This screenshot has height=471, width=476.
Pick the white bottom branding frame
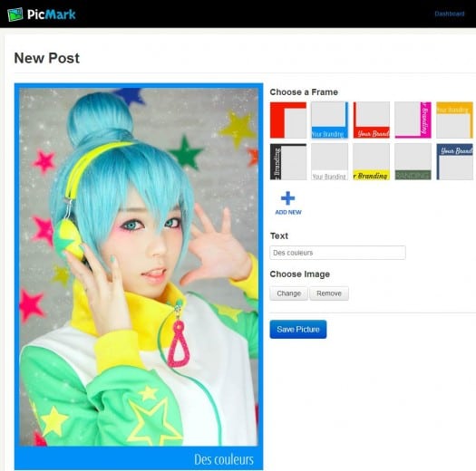330,161
